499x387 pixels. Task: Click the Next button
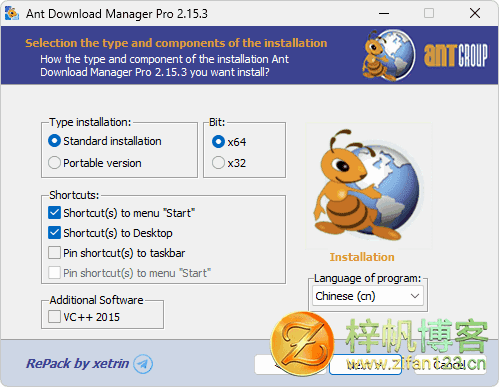click(x=365, y=365)
